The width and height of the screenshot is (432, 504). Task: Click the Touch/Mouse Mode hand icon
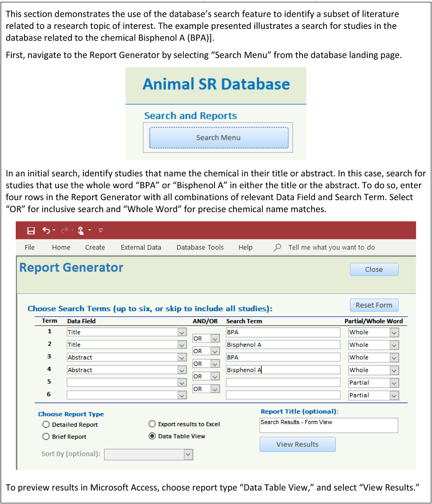[x=81, y=231]
